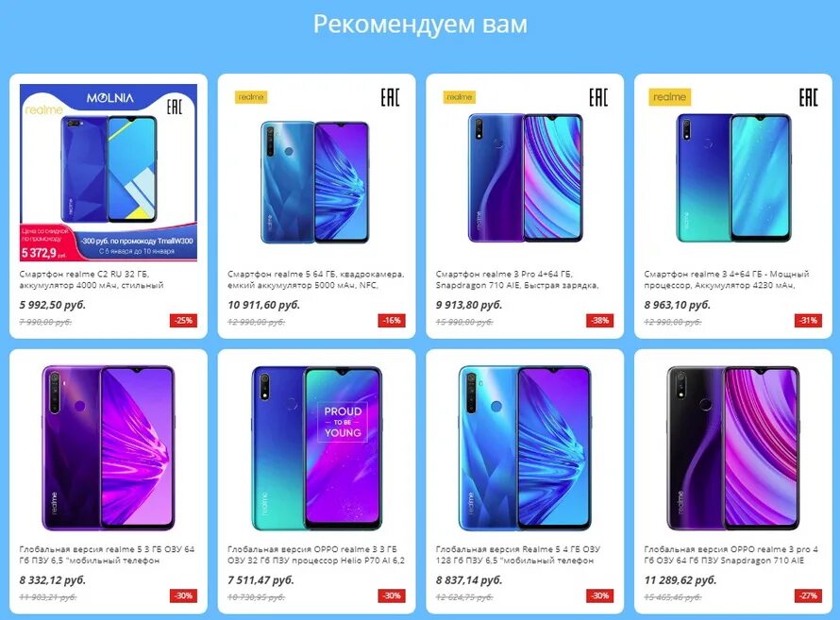Open Смартфон realme 3 Pro 4+64 ГБ title
Viewport: 840px width, 620px height.
[517, 279]
